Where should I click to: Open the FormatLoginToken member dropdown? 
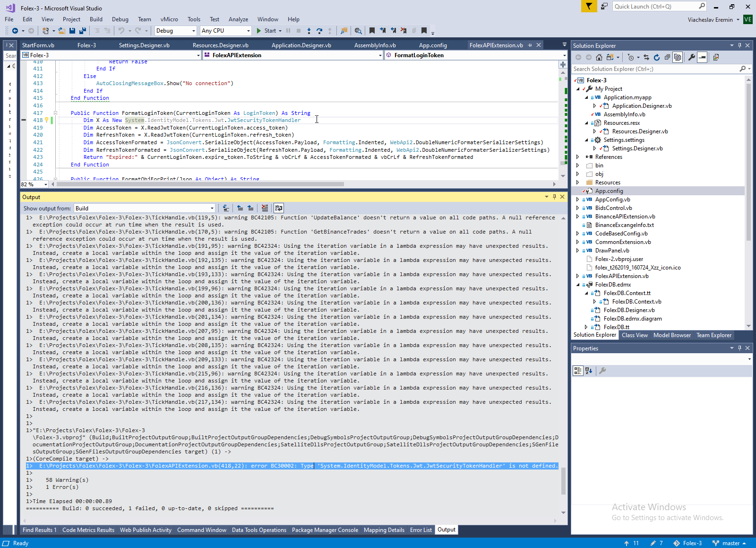(476, 55)
